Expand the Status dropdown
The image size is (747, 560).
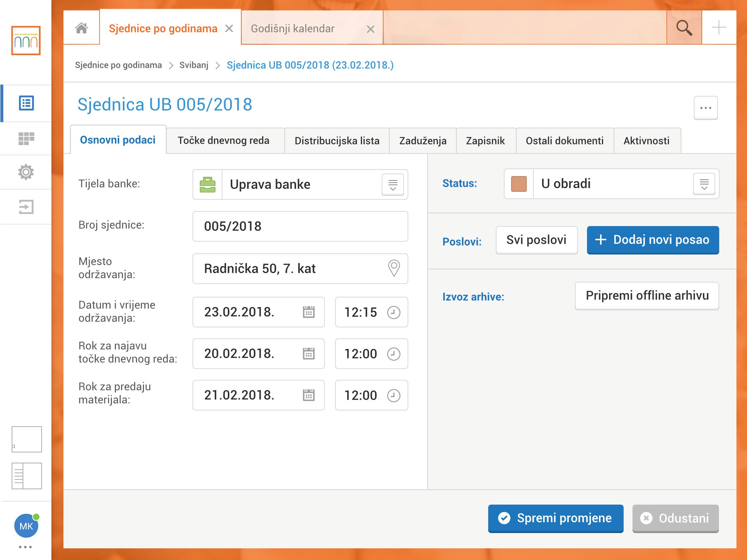click(704, 184)
